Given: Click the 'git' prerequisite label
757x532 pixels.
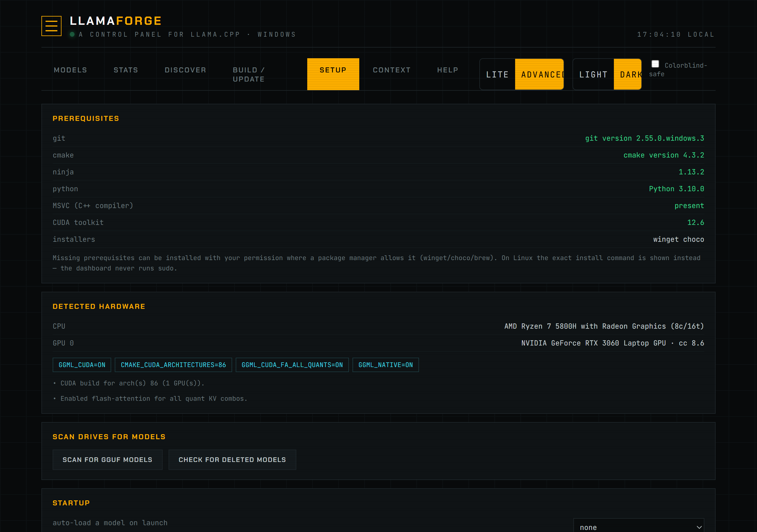Looking at the screenshot, I should (59, 138).
